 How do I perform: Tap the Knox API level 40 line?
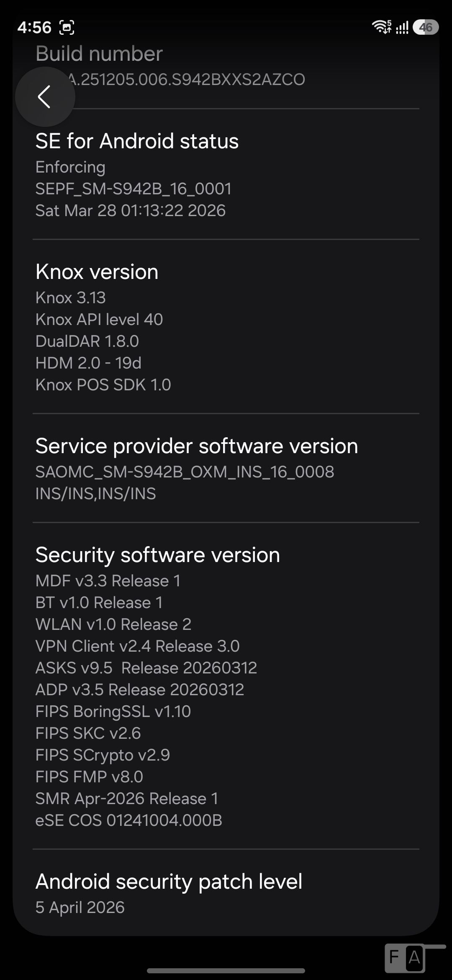99,320
